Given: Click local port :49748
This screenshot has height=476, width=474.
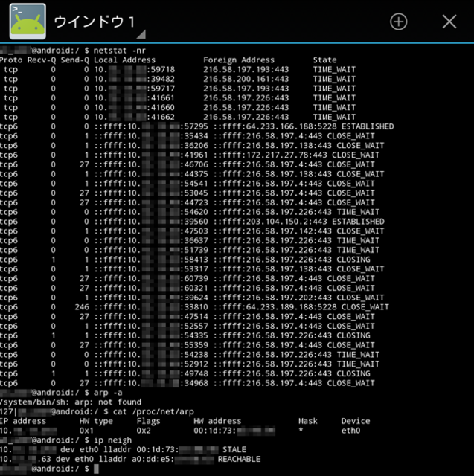Looking at the screenshot, I should [x=194, y=373].
